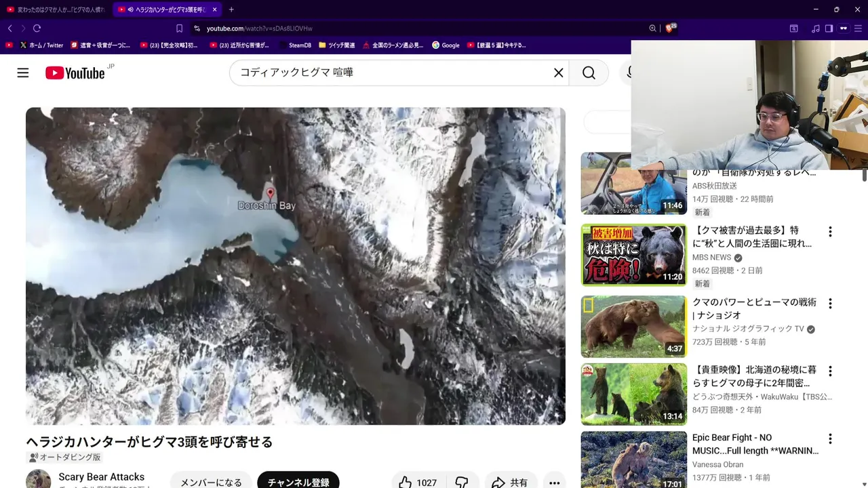Open the YouTube hamburger guide menu
Image resolution: width=868 pixels, height=488 pixels.
pos(23,73)
